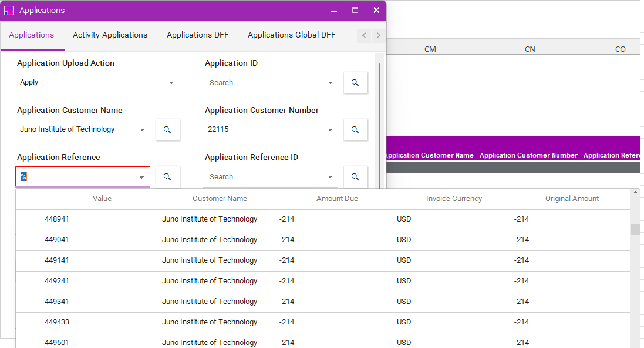Click the Applications window title icon
644x348 pixels.
pyautogui.click(x=9, y=10)
